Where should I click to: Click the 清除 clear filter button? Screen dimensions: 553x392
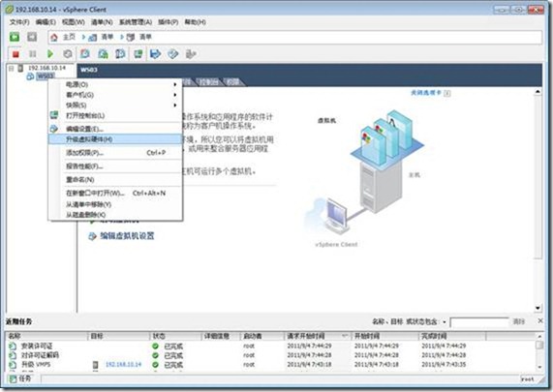click(519, 321)
